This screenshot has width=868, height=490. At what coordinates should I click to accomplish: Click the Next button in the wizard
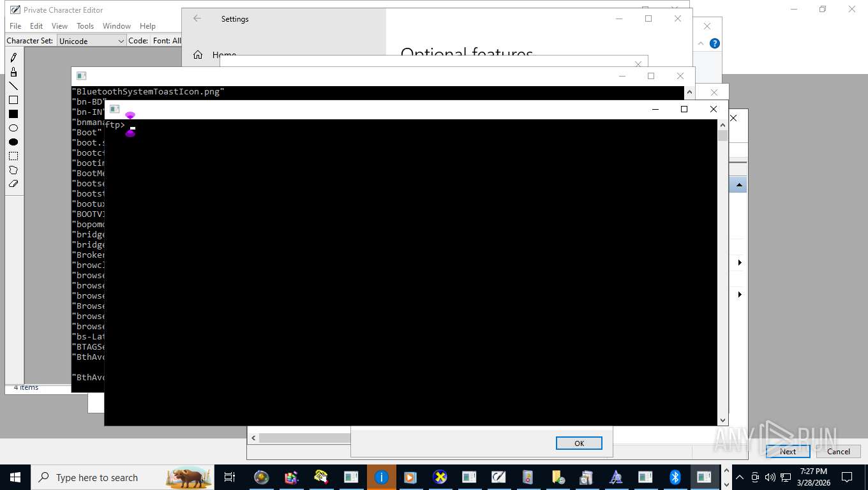click(788, 451)
